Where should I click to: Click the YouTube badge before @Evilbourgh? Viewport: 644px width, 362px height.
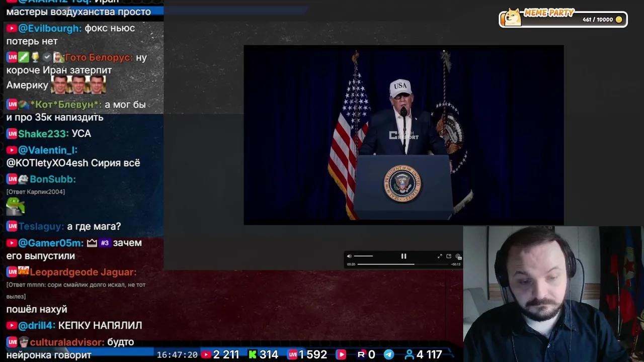tap(12, 29)
